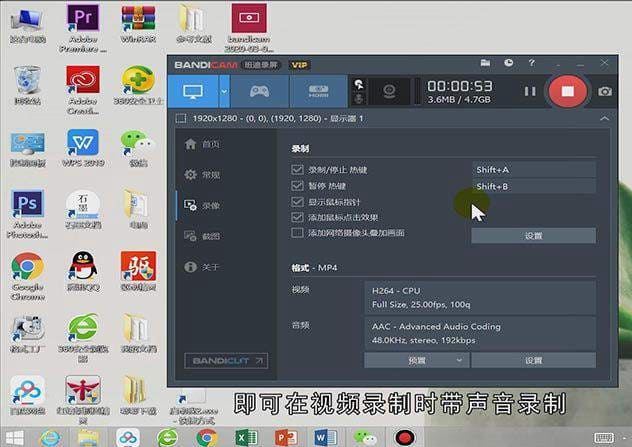Uncheck 添加鼠标点击效果 option
The width and height of the screenshot is (632, 447).
pyautogui.click(x=297, y=217)
